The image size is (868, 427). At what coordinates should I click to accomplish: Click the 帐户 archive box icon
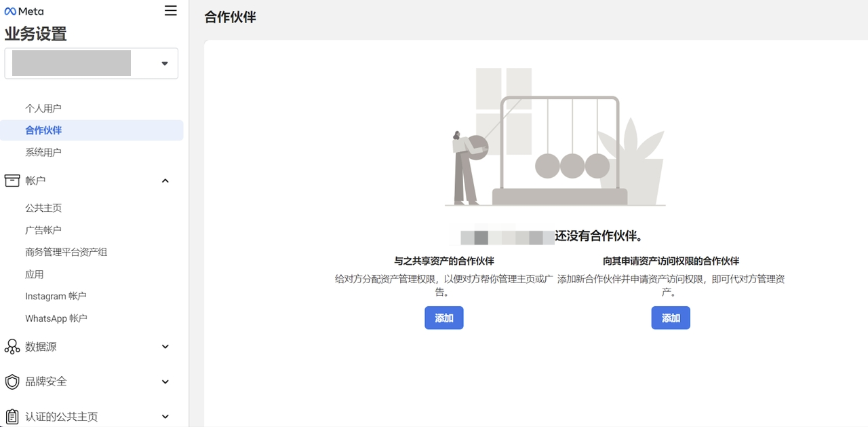[12, 181]
